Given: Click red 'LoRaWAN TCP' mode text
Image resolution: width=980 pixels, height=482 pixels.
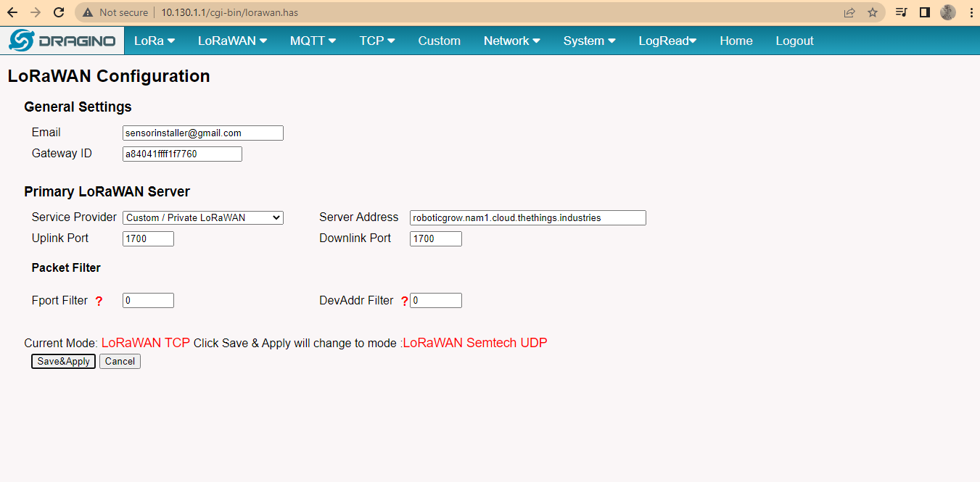Looking at the screenshot, I should point(146,343).
